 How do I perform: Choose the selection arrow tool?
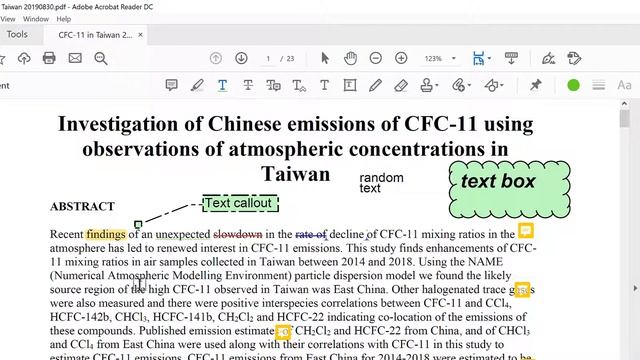pyautogui.click(x=325, y=58)
